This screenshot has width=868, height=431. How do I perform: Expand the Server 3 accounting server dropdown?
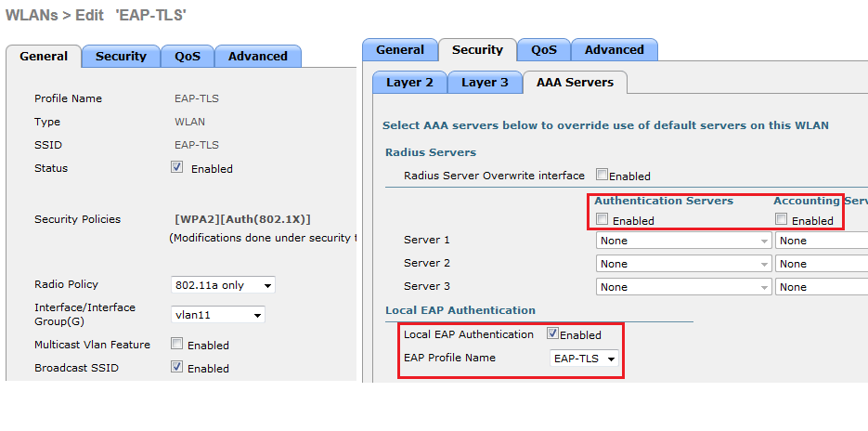[x=822, y=287]
